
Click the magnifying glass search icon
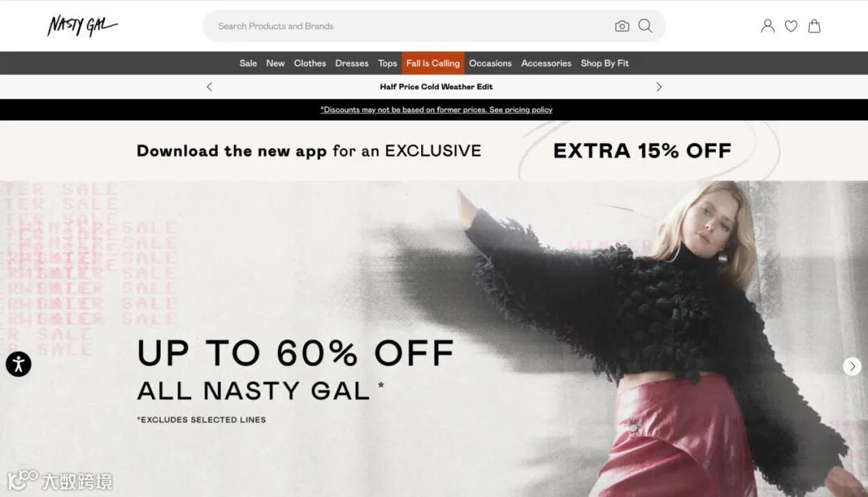click(x=645, y=26)
